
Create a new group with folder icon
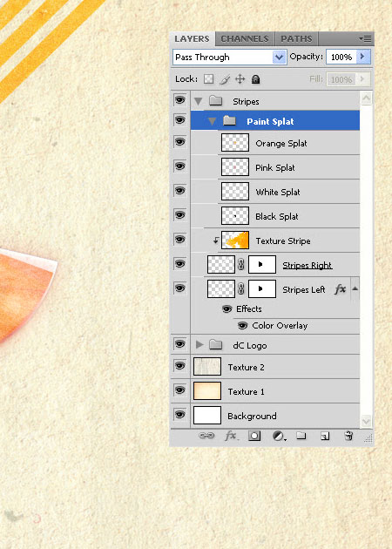[301, 436]
